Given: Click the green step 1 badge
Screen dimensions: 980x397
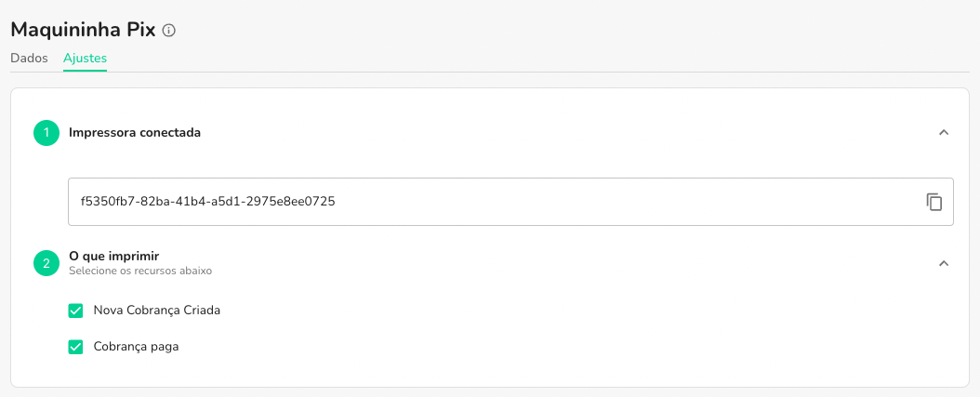Looking at the screenshot, I should (x=46, y=133).
